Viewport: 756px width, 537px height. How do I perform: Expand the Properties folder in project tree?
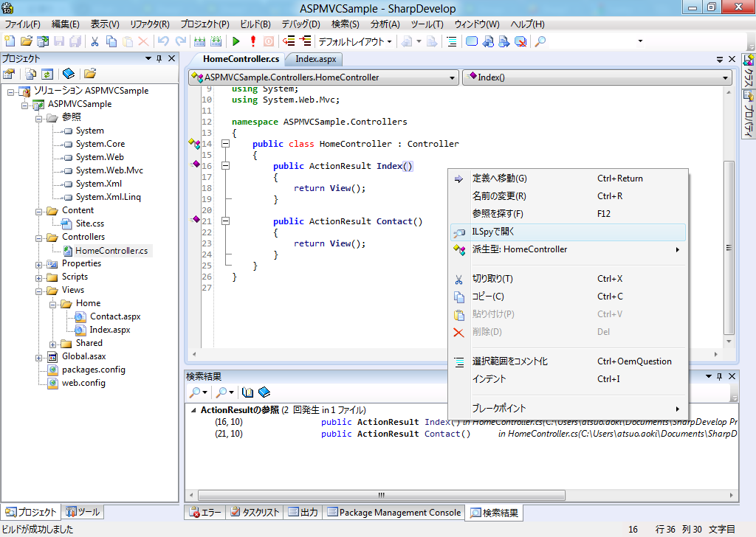point(38,265)
